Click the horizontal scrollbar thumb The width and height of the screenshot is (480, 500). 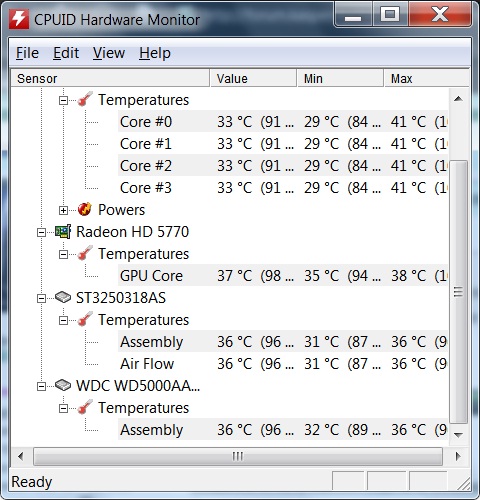238,456
